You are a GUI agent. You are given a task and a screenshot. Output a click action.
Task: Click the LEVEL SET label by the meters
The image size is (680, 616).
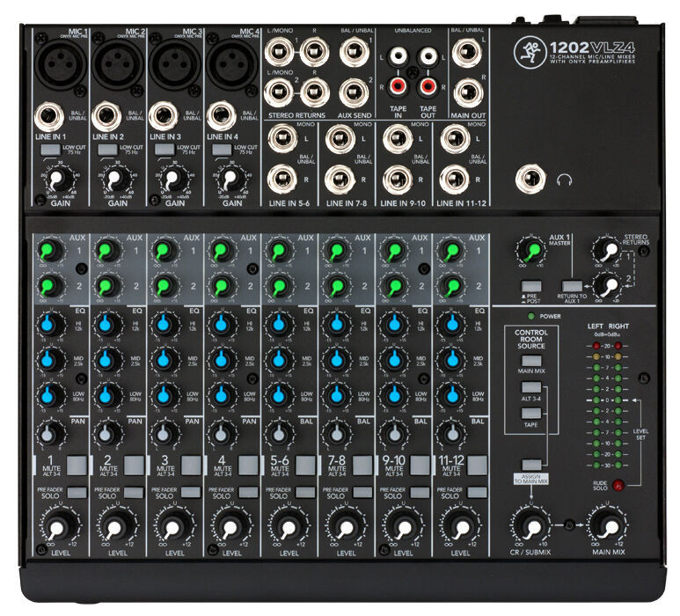tap(640, 434)
